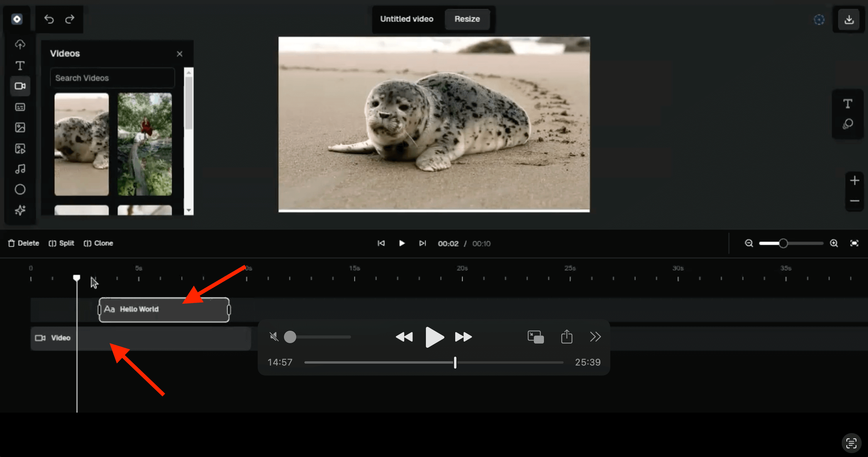The height and width of the screenshot is (457, 868).
Task: Click the Split button
Action: click(x=61, y=243)
